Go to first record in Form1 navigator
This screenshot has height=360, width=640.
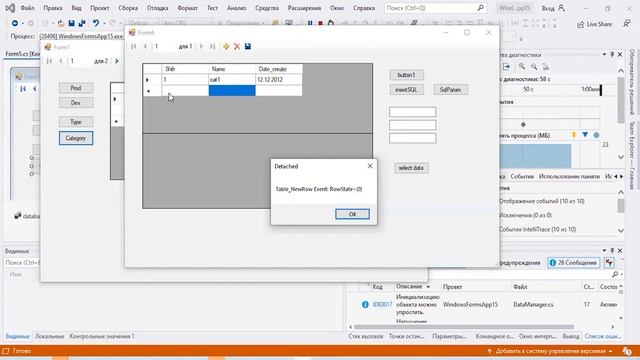click(49, 61)
